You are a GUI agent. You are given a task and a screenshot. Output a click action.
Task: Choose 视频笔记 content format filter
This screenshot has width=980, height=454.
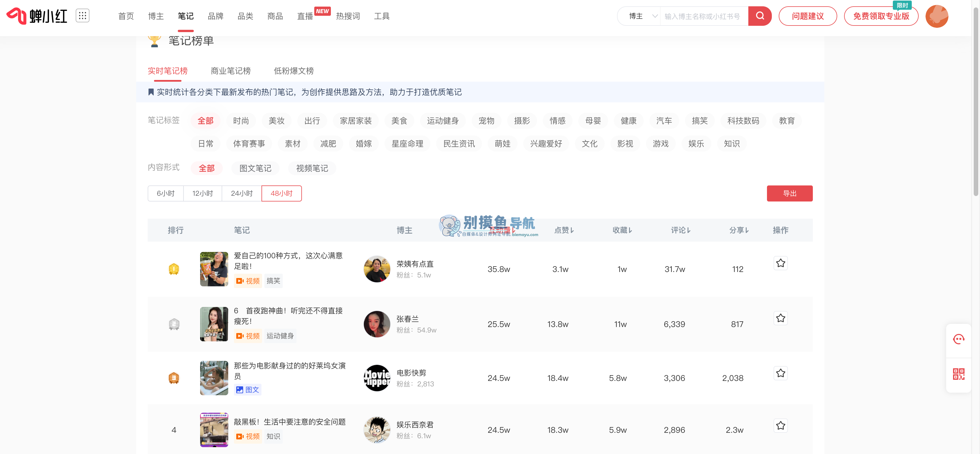(312, 169)
